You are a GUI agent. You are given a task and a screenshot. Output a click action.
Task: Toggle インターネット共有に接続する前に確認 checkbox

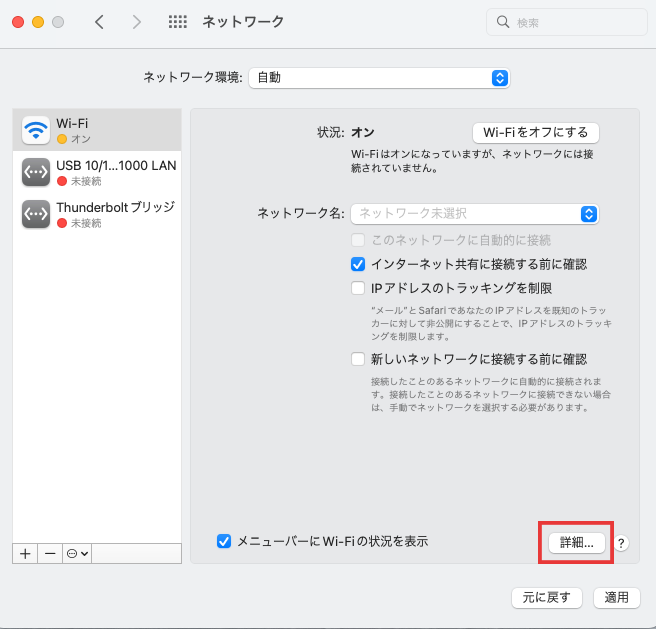(x=358, y=264)
